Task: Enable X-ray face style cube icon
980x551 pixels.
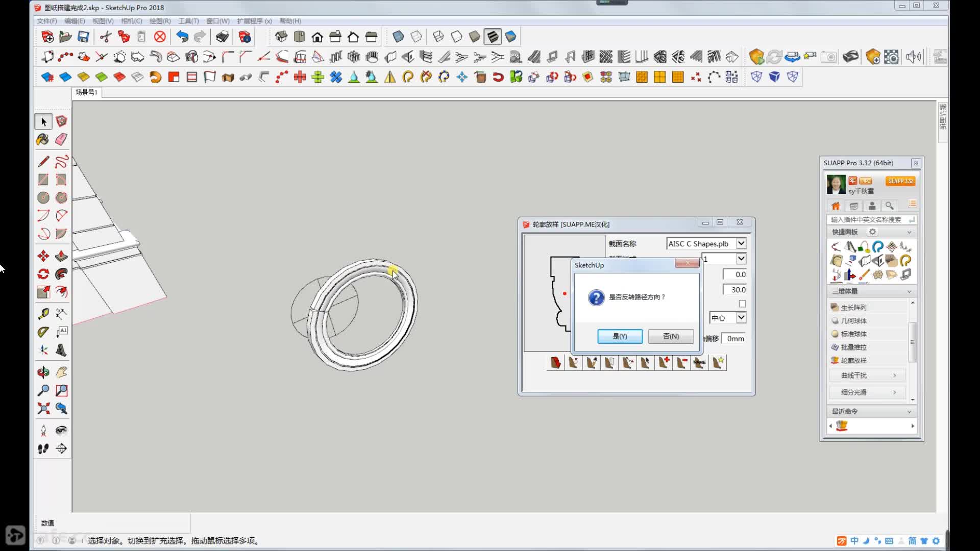Action: click(398, 37)
